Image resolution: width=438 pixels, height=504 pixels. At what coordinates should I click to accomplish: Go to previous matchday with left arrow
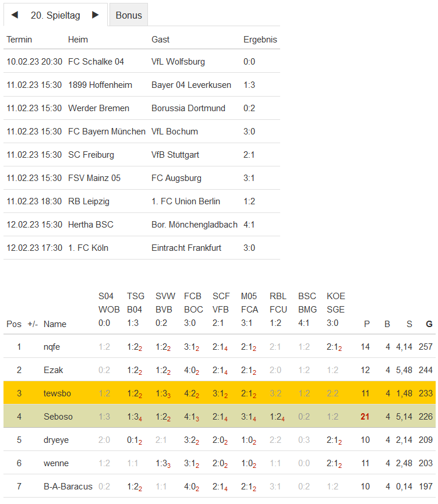(x=15, y=15)
